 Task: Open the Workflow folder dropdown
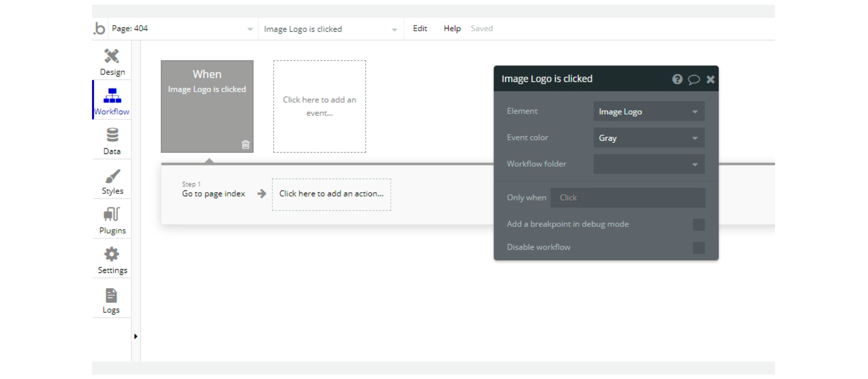point(649,164)
